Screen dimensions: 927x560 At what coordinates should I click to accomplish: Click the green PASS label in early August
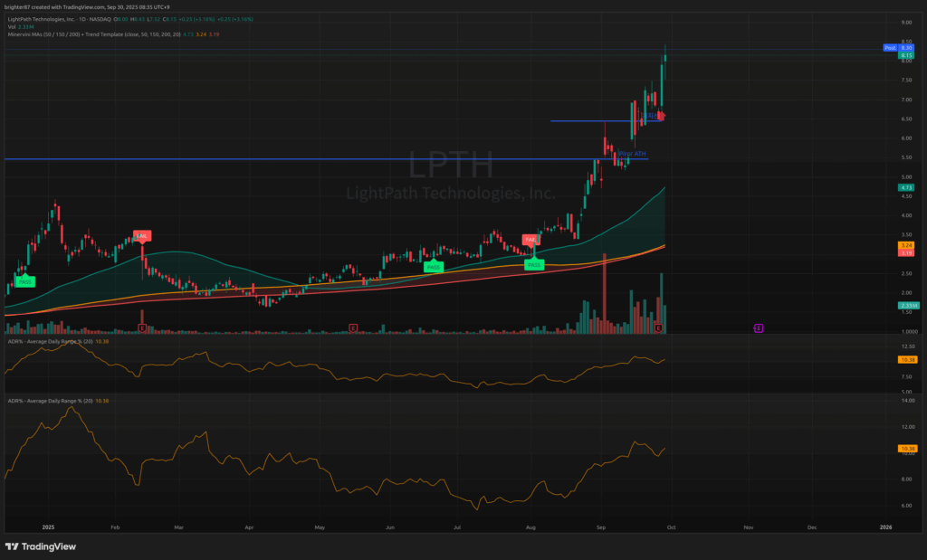click(534, 265)
